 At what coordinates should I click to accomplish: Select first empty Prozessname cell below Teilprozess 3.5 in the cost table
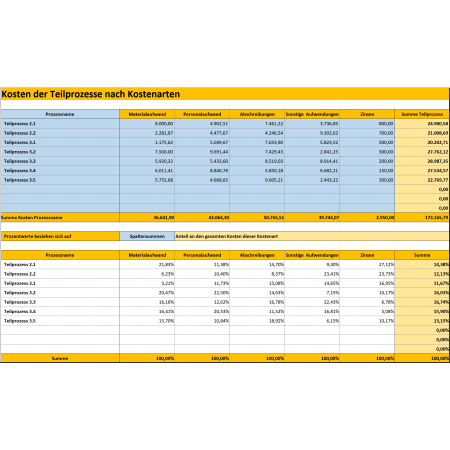click(x=60, y=189)
